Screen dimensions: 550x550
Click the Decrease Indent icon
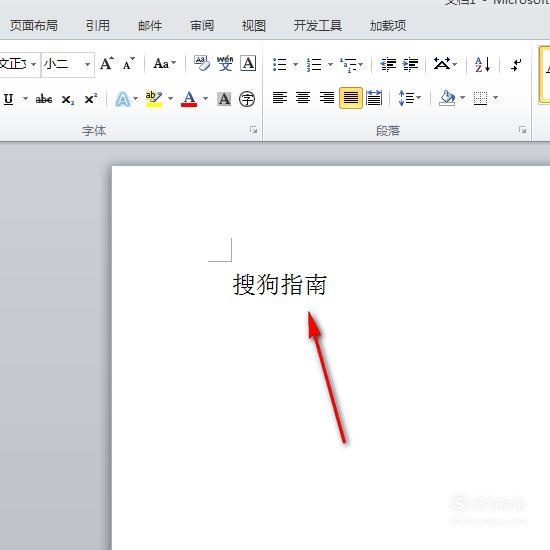tap(388, 65)
